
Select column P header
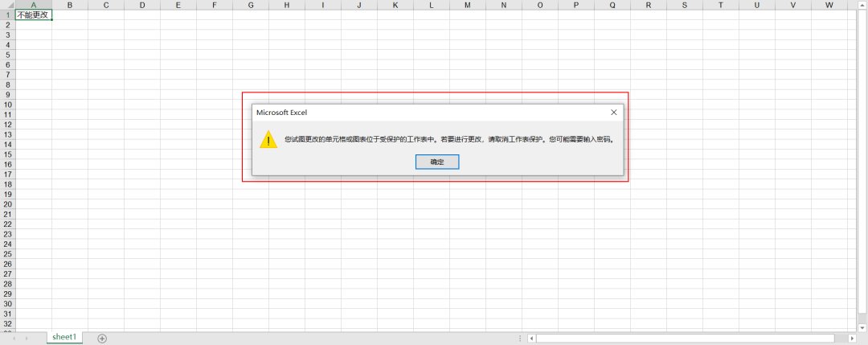click(576, 5)
